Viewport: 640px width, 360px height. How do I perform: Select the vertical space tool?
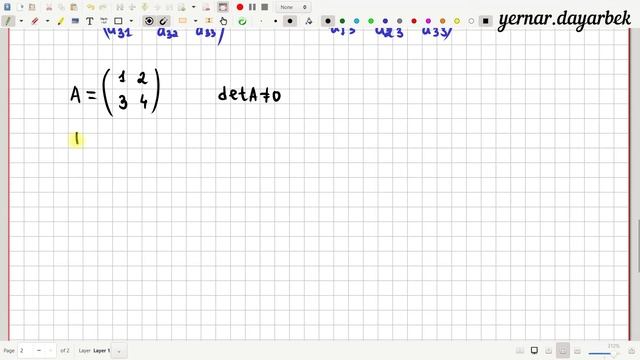pyautogui.click(x=209, y=21)
